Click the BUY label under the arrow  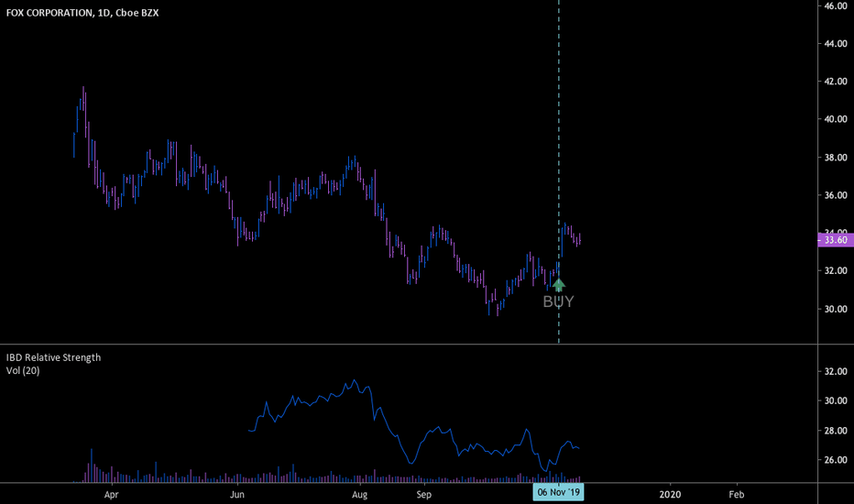pos(558,301)
